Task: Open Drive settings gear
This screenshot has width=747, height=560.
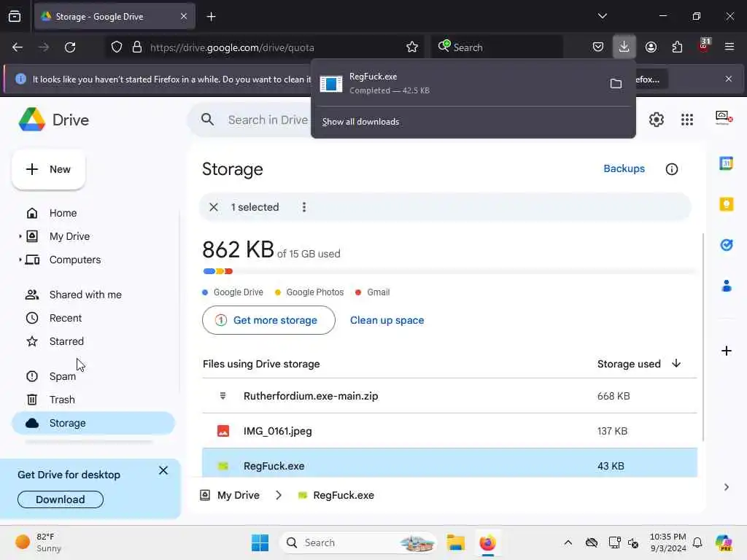Action: [656, 120]
